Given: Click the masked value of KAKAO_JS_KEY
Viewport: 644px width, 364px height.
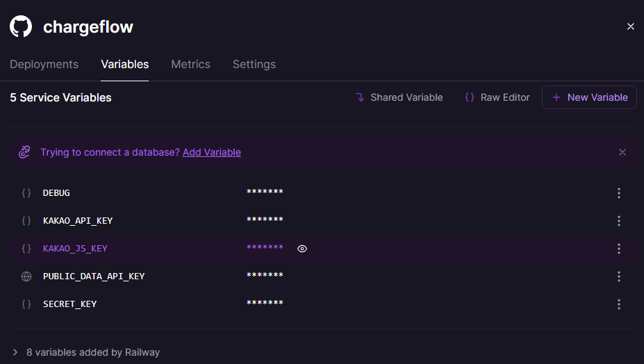Looking at the screenshot, I should pos(265,247).
